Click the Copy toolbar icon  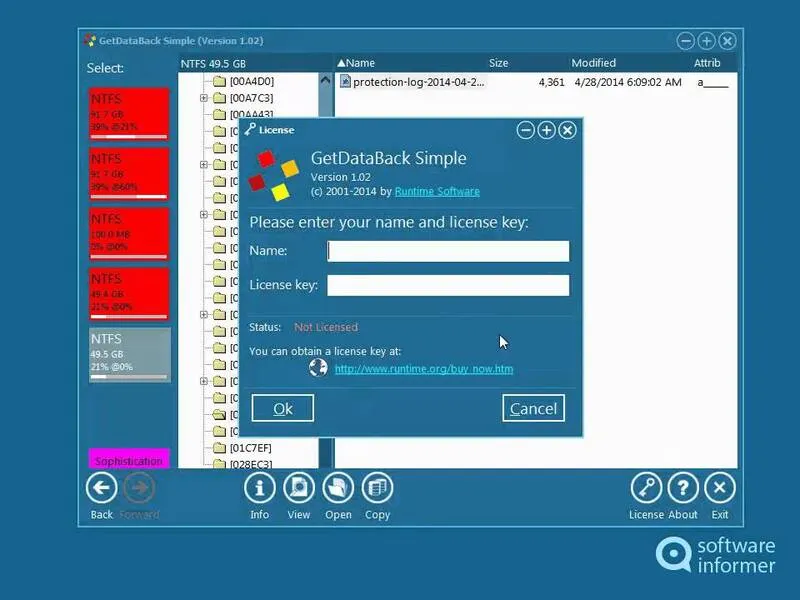tap(376, 490)
